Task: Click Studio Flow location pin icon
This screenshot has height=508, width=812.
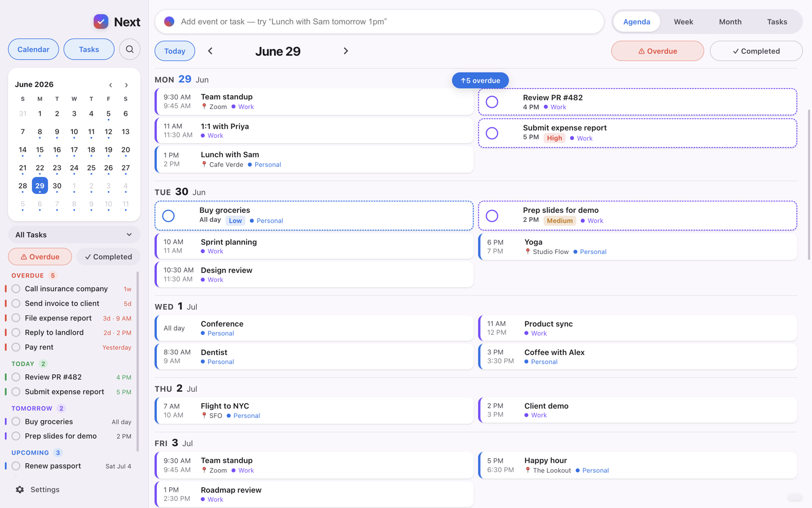Action: (x=528, y=252)
